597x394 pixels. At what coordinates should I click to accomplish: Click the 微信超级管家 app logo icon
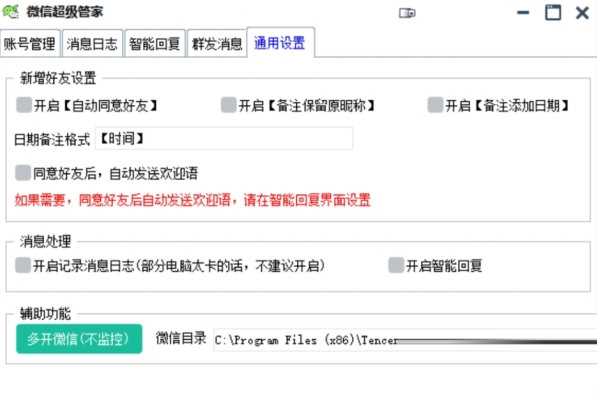point(11,11)
